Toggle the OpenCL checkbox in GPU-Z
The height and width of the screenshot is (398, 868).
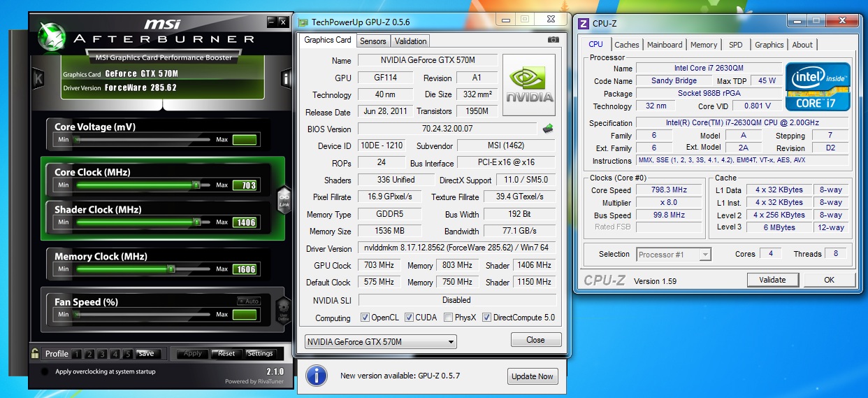[365, 318]
